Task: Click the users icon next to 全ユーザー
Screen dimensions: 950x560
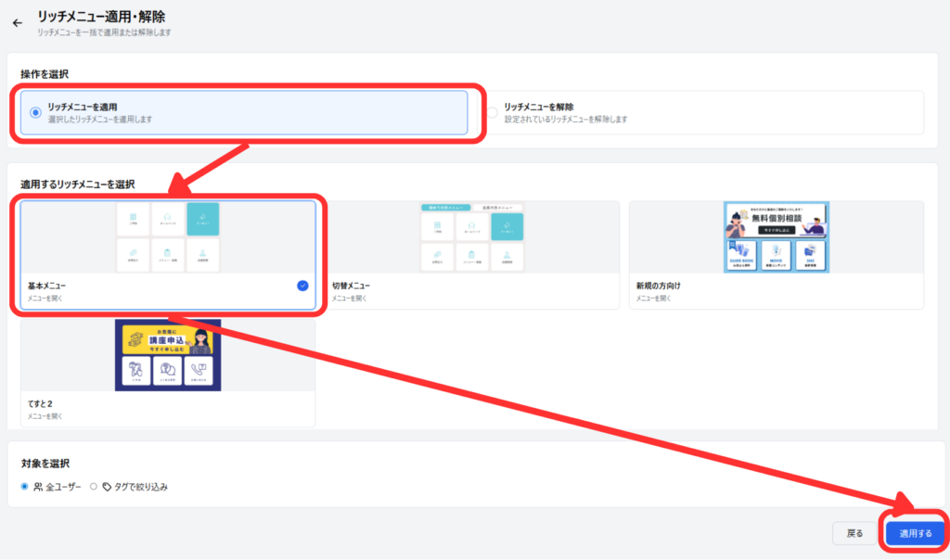Action: tap(38, 487)
